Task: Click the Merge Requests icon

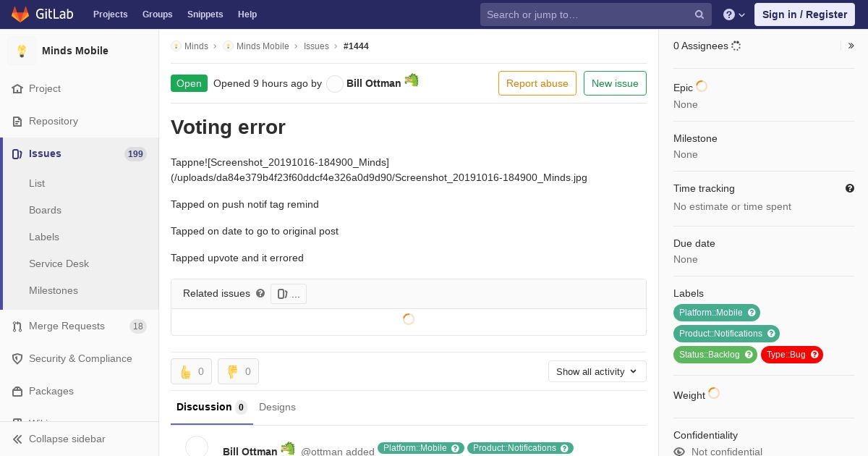Action: pos(17,326)
